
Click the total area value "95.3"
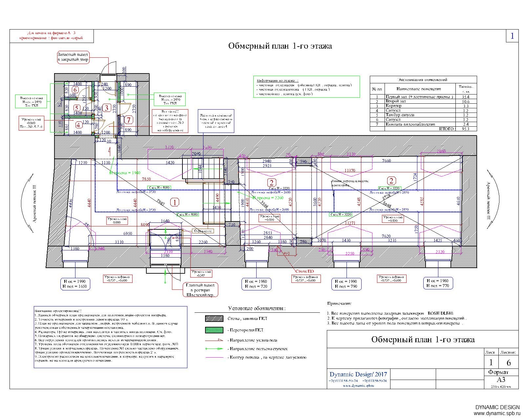pos(466,129)
